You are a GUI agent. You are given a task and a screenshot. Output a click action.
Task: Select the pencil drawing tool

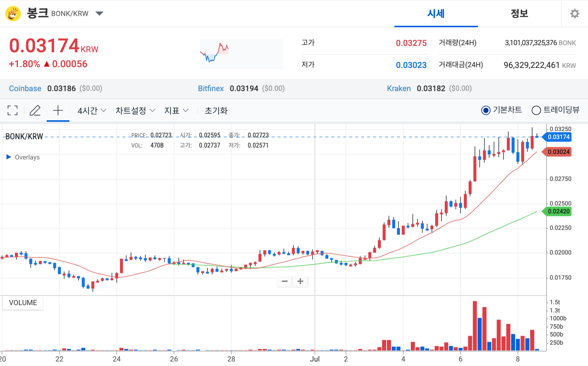pyautogui.click(x=35, y=110)
